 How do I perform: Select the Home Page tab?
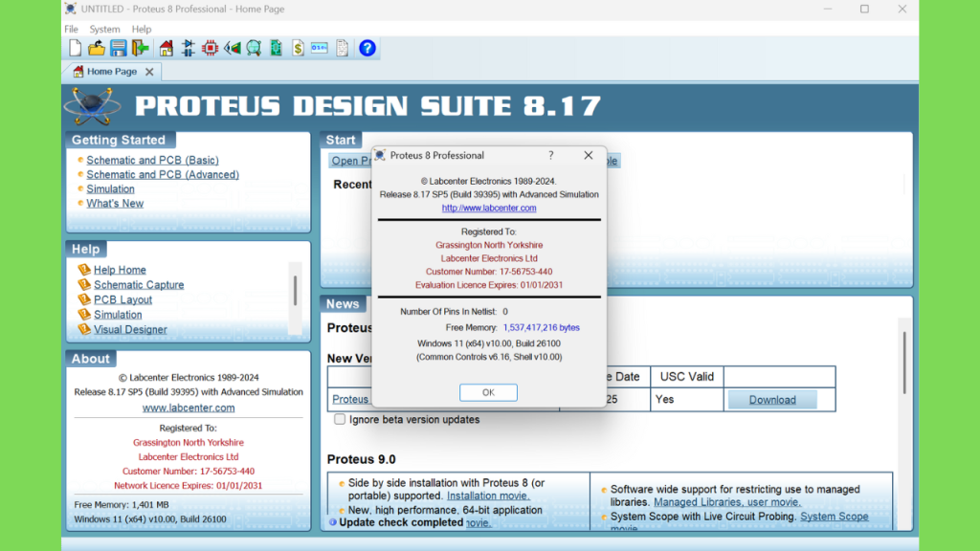coord(111,72)
